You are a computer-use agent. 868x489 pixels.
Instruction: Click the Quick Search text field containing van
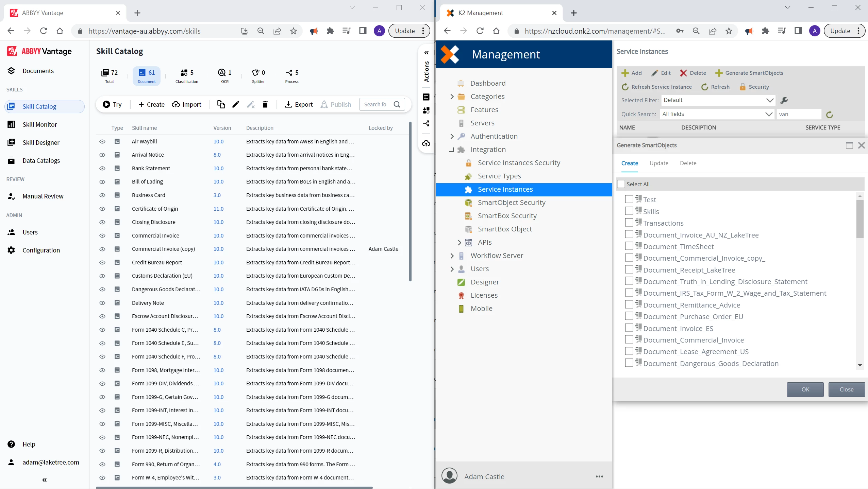tap(799, 114)
